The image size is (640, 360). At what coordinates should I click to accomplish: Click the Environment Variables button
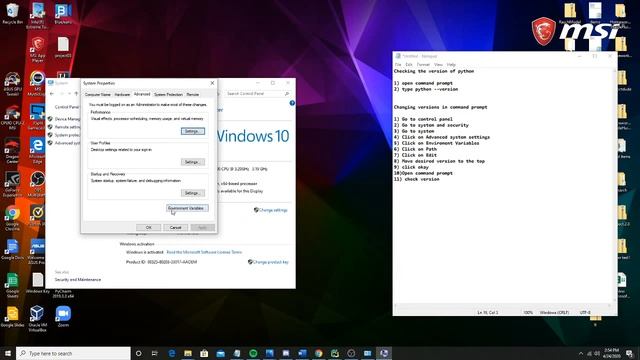tap(187, 208)
